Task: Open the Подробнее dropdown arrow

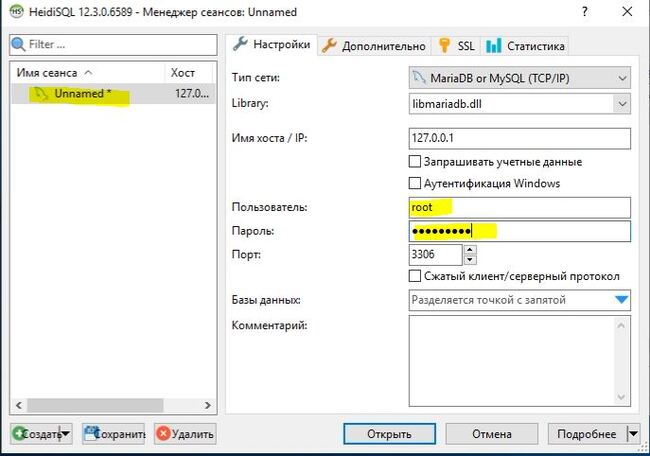Action: tap(633, 434)
